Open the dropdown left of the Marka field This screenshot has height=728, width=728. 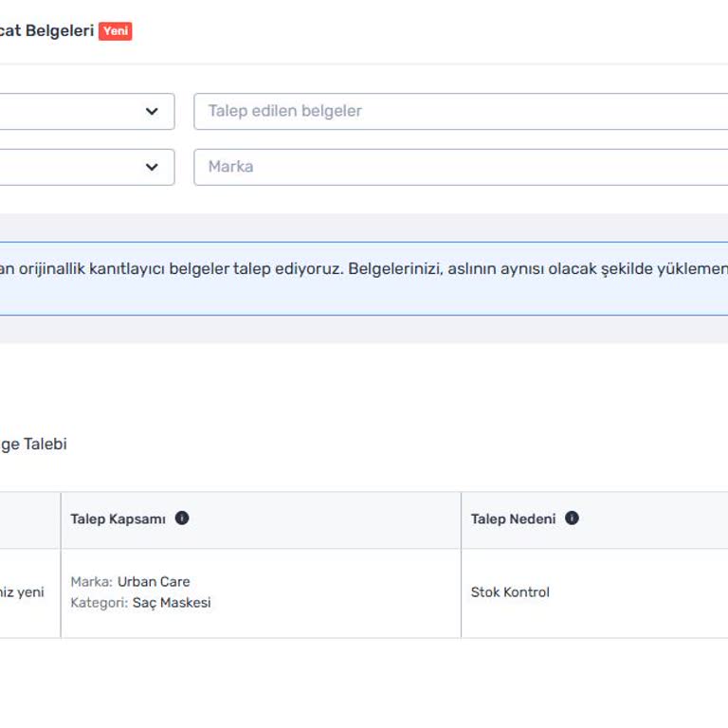click(x=152, y=167)
